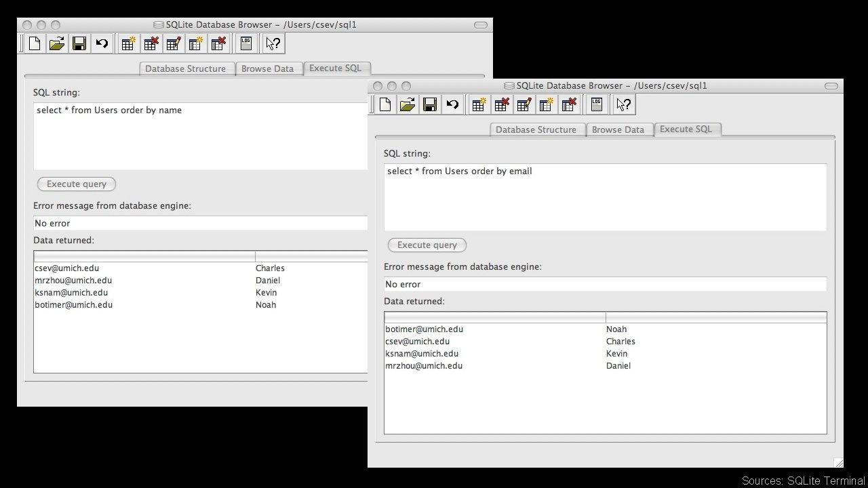Viewport: 868px width, 488px height.
Task: Select mrzhou@umich.edu row in back window
Action: pyautogui.click(x=201, y=280)
